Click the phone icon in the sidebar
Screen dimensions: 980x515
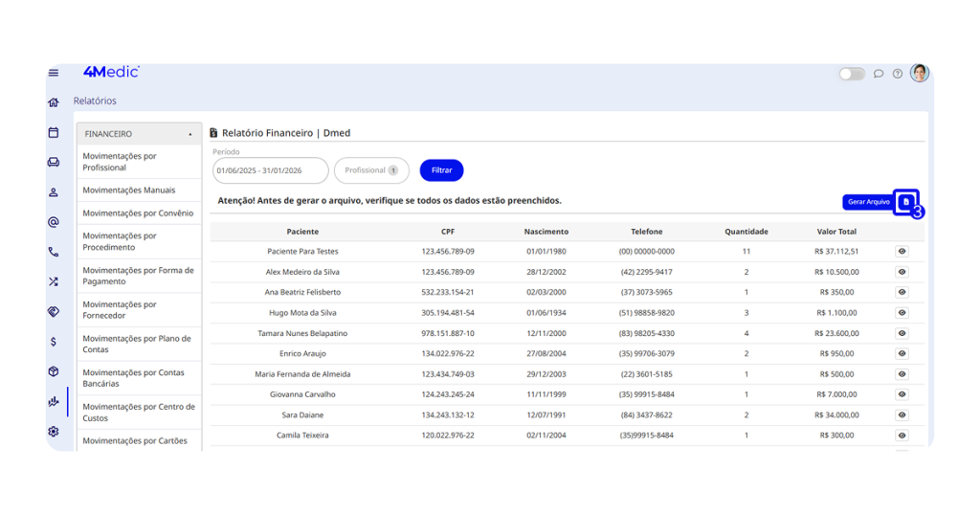click(54, 253)
